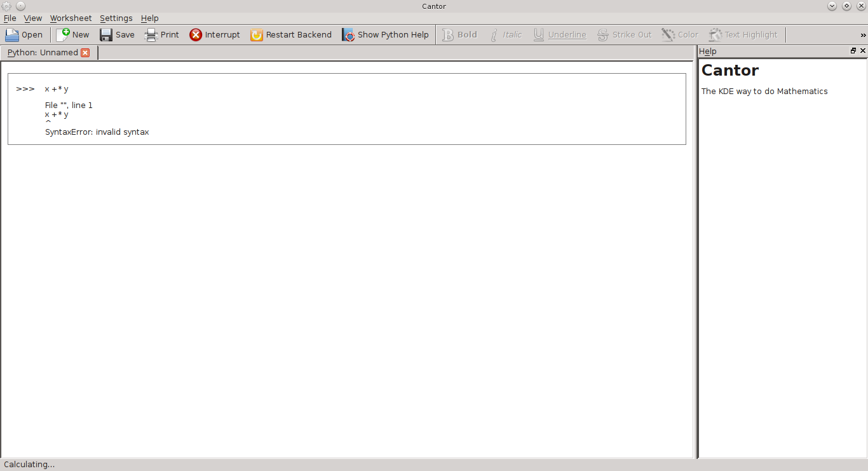
Task: Click the window menu icon in title bar
Action: click(6, 6)
